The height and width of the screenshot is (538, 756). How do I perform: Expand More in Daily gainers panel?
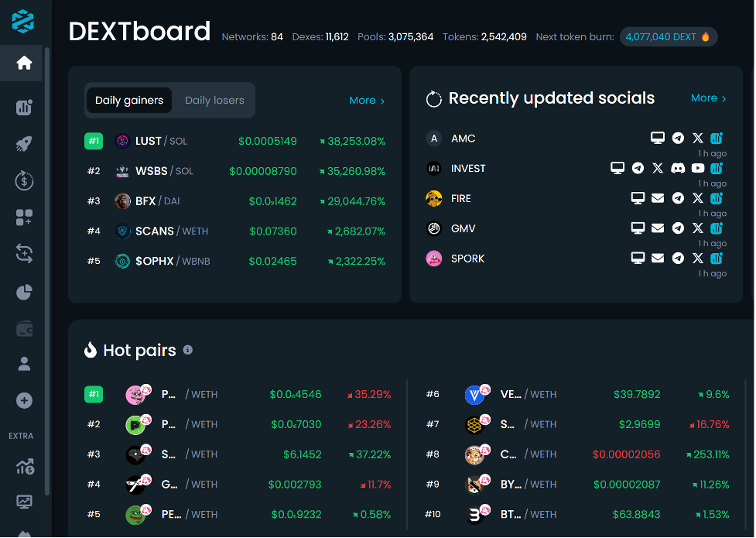[367, 100]
